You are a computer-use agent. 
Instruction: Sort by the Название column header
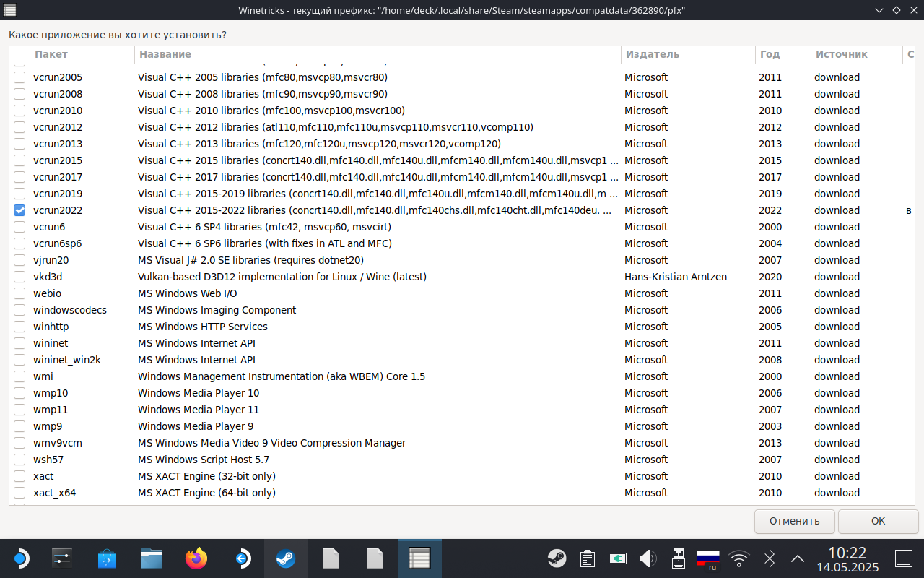(378, 54)
